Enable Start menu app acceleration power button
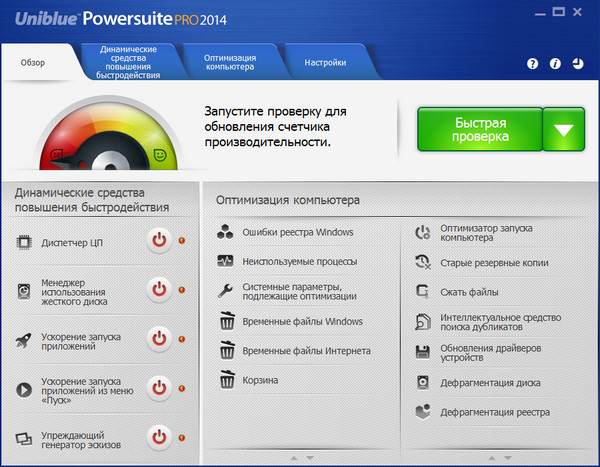600x467 pixels. pyautogui.click(x=159, y=388)
